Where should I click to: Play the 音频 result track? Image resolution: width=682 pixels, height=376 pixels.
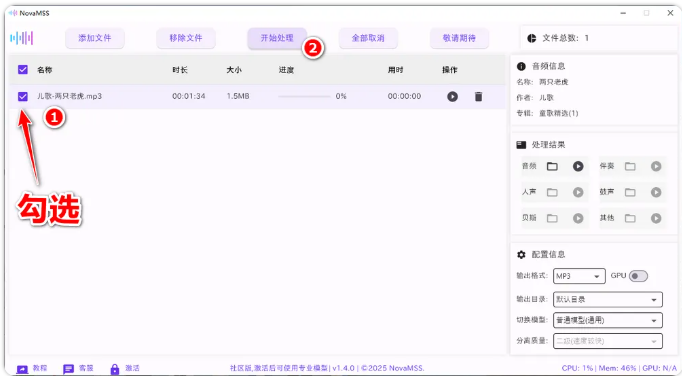[578, 166]
